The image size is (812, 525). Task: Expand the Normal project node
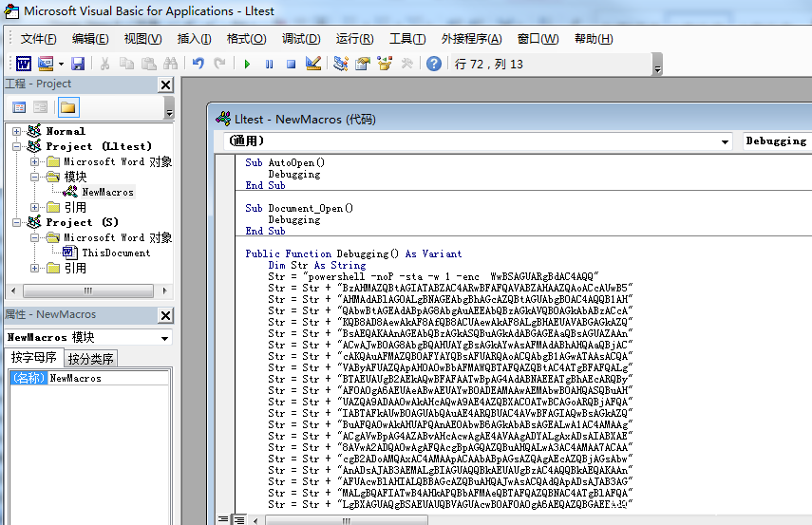click(16, 132)
